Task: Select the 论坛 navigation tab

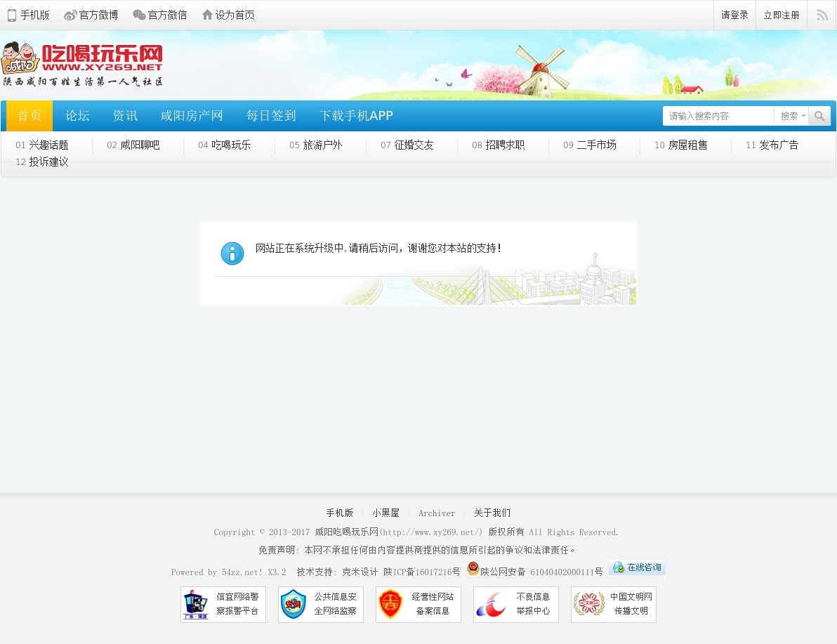Action: pos(77,116)
